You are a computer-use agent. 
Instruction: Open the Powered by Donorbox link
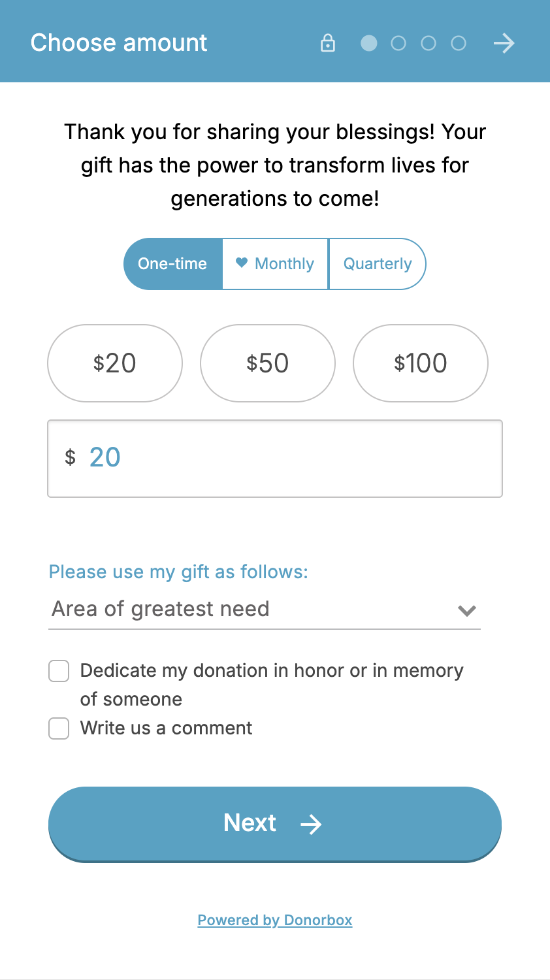click(x=275, y=920)
